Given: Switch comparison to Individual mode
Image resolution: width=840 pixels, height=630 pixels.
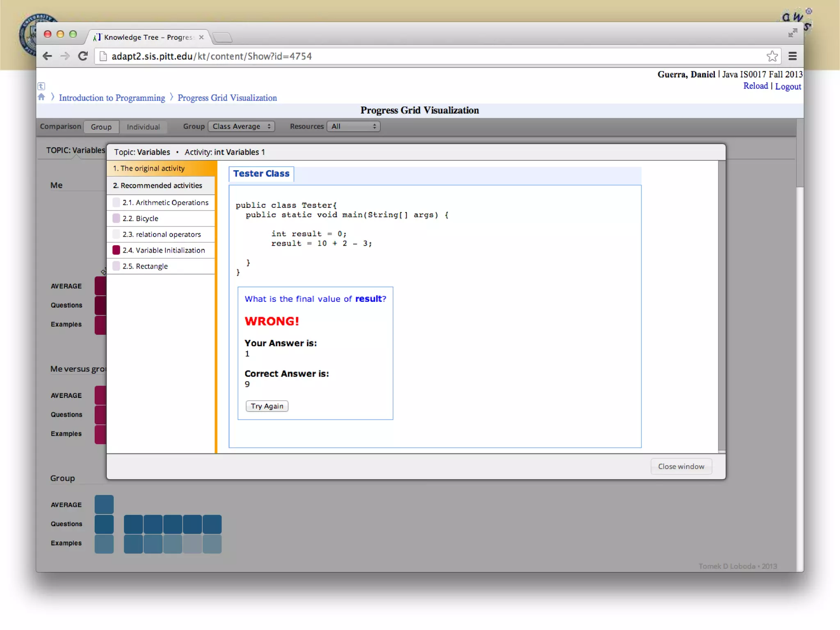Looking at the screenshot, I should point(143,127).
